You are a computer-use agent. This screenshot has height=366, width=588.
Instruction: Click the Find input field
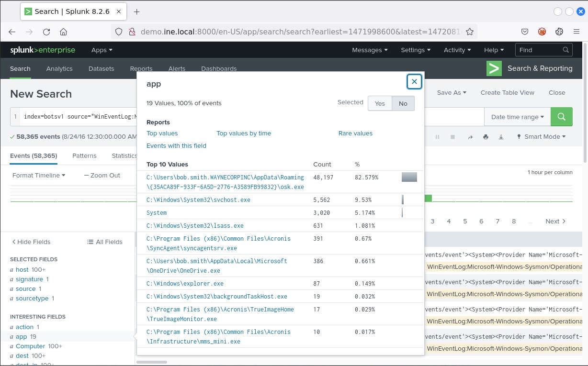coord(539,50)
